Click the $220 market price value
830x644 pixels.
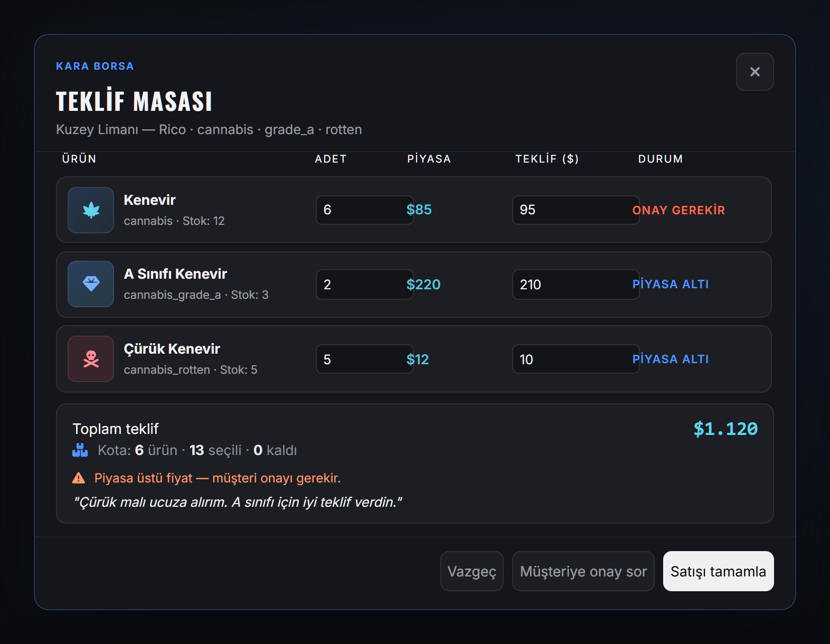coord(423,285)
